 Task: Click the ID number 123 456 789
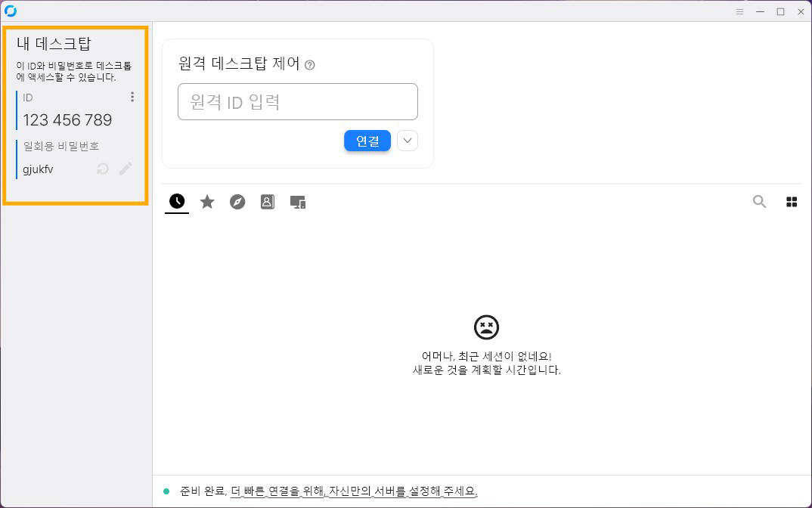67,120
